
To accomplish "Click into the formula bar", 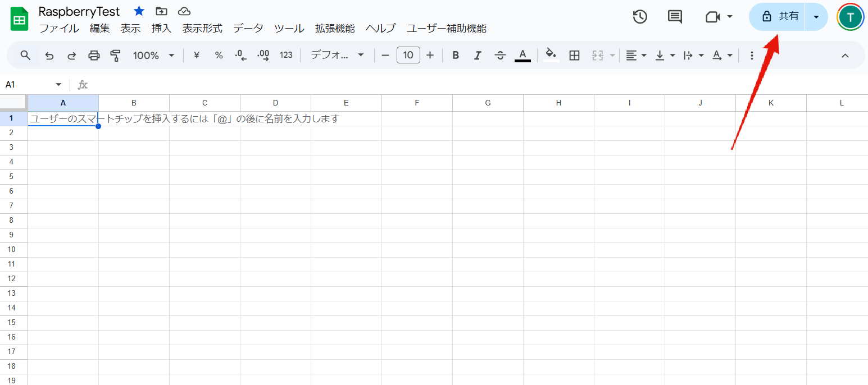I will tap(478, 85).
